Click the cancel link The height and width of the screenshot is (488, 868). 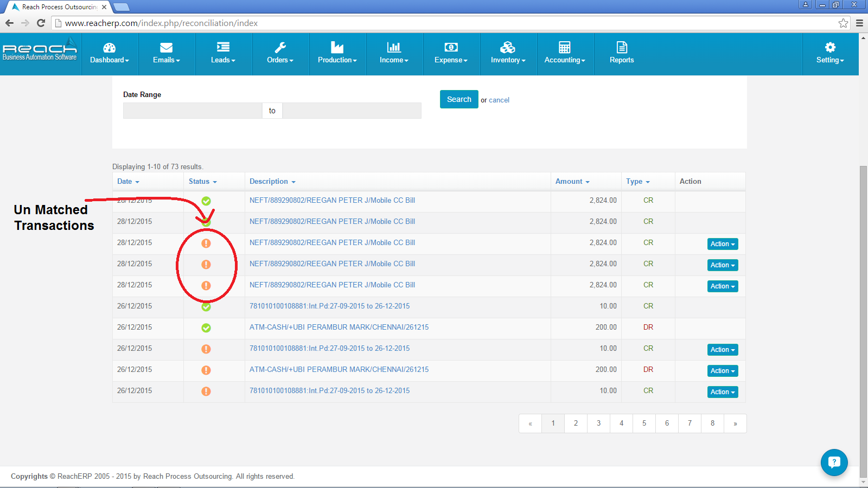tap(499, 100)
